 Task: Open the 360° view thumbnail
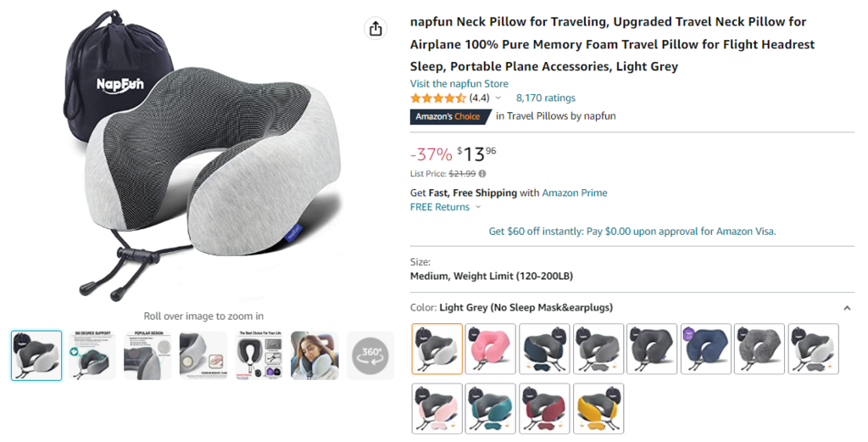click(x=370, y=355)
